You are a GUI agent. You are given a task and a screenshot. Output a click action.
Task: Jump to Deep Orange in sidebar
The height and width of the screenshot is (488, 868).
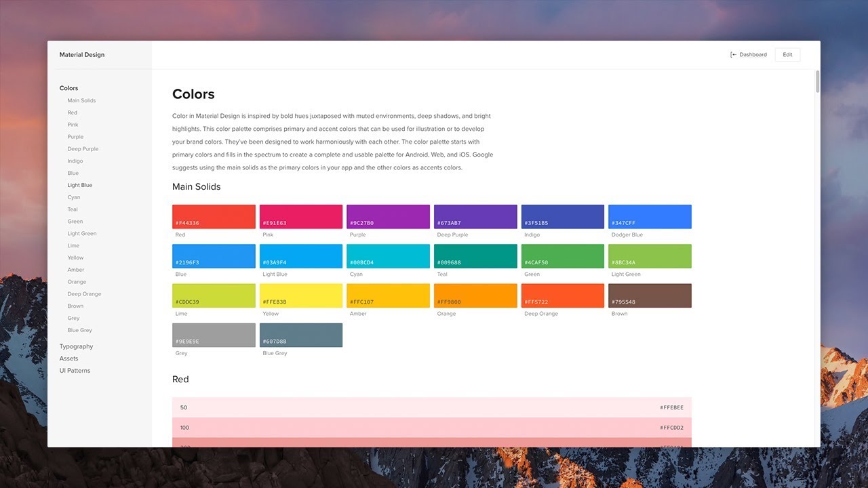[84, 294]
